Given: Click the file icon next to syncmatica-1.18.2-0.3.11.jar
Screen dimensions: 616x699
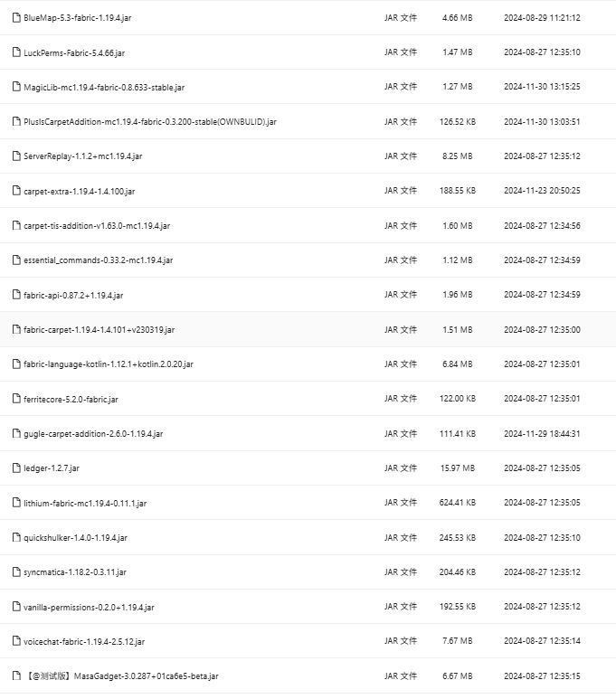Looking at the screenshot, I should click(16, 571).
